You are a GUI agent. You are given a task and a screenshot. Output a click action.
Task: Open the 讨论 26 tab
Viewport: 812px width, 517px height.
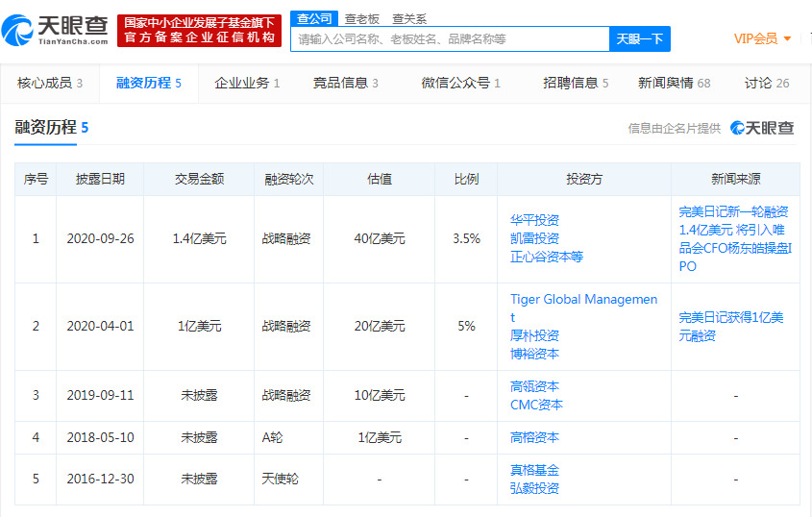pos(767,83)
